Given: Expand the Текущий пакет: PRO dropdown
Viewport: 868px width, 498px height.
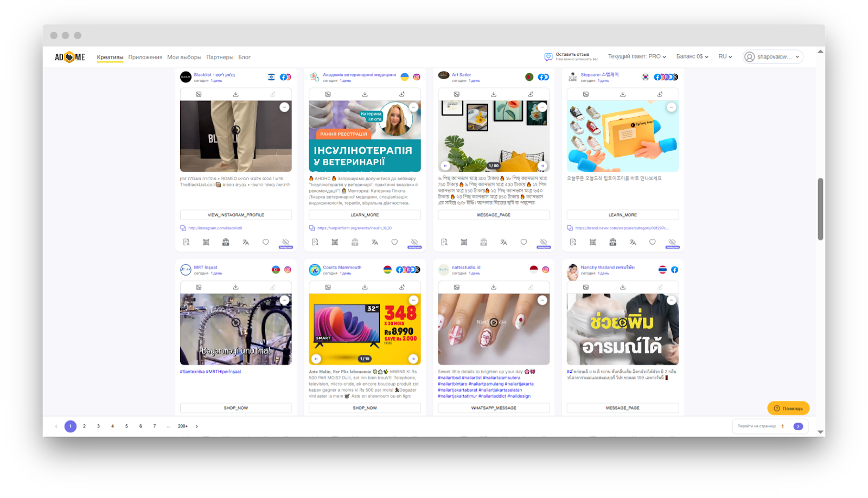Looking at the screenshot, I should (637, 57).
